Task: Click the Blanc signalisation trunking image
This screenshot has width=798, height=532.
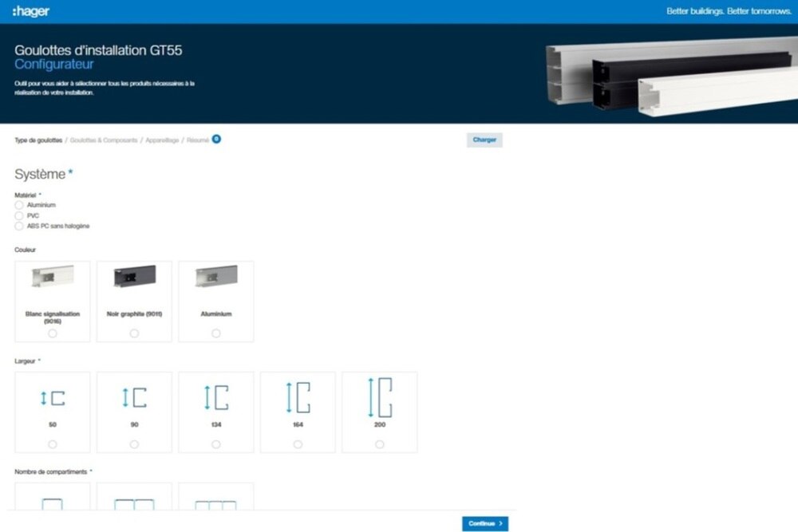Action: (53, 276)
